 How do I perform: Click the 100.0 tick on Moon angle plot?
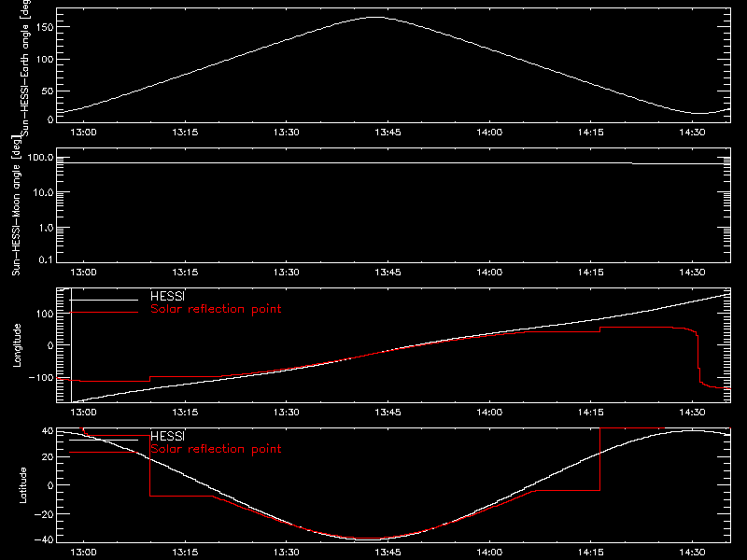pos(40,158)
